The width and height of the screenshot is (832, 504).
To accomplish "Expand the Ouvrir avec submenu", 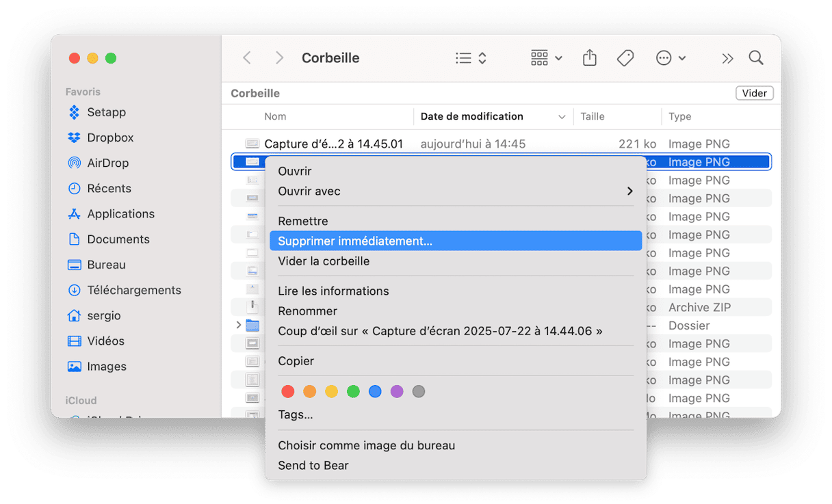I will [454, 191].
